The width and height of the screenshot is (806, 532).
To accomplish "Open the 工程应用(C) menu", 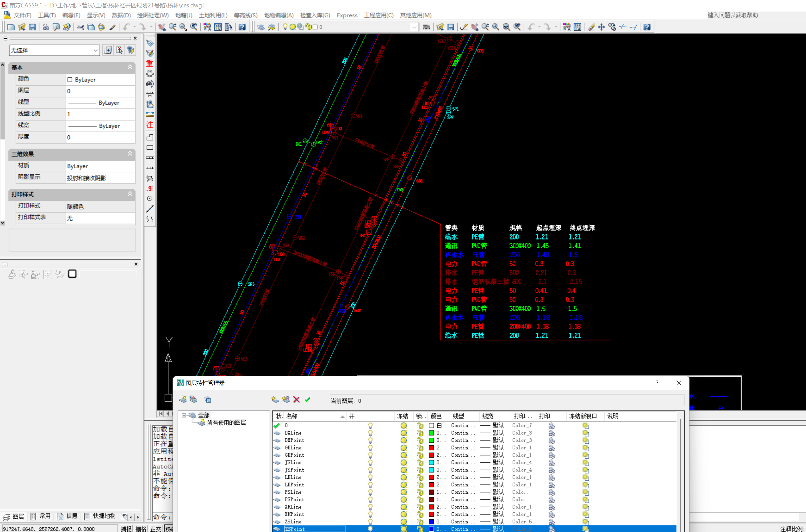I will click(379, 15).
